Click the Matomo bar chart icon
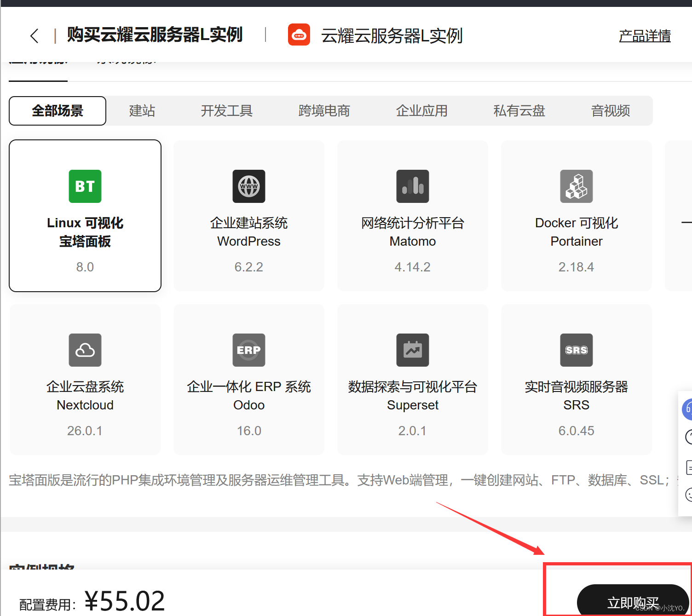The height and width of the screenshot is (616, 692). [413, 186]
